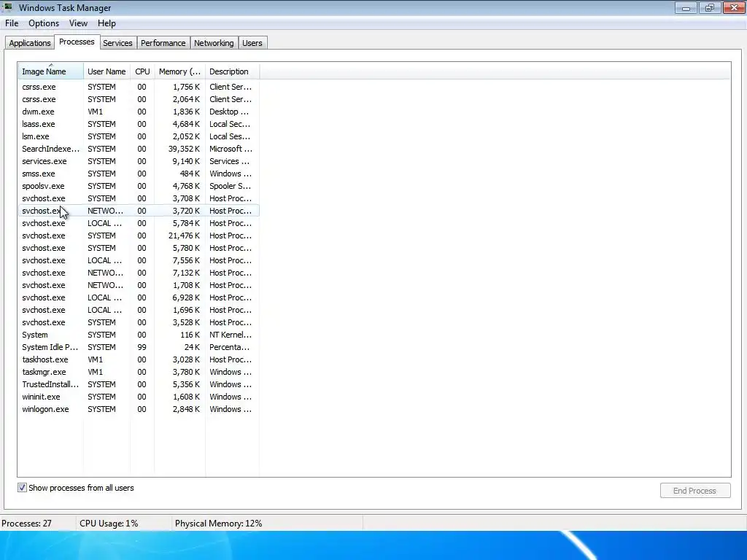Select csrss.exe using 1,756 K memory
Viewport: 747px width, 560px height.
(139, 87)
